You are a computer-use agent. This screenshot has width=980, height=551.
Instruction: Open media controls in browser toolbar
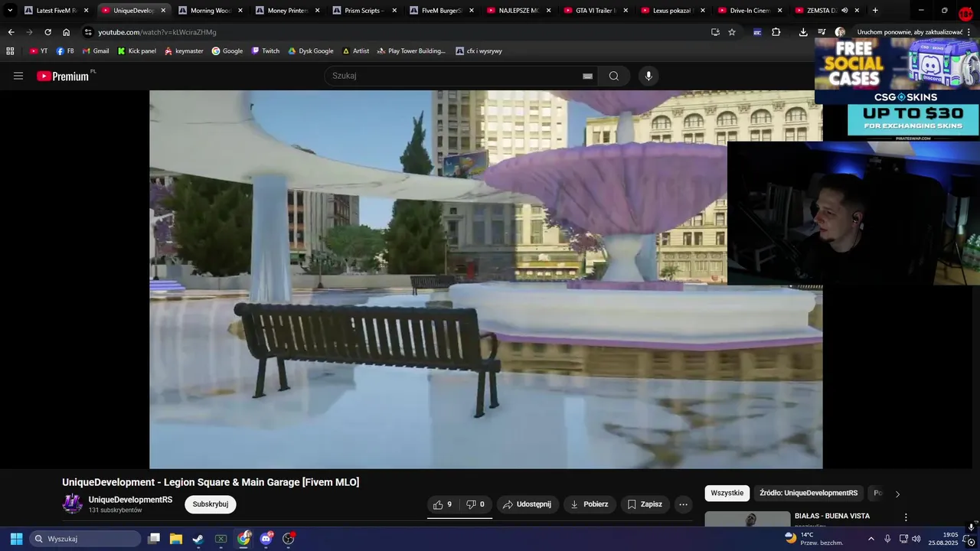pos(822,32)
